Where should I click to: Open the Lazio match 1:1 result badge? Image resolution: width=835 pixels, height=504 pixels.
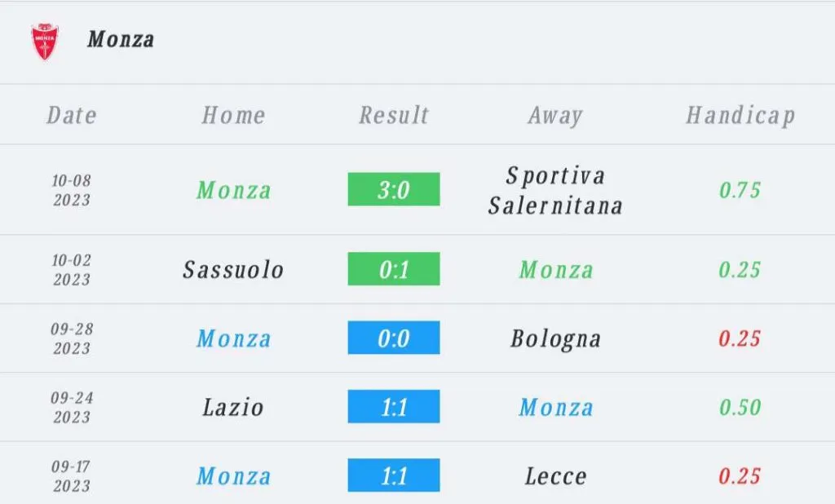coord(394,406)
